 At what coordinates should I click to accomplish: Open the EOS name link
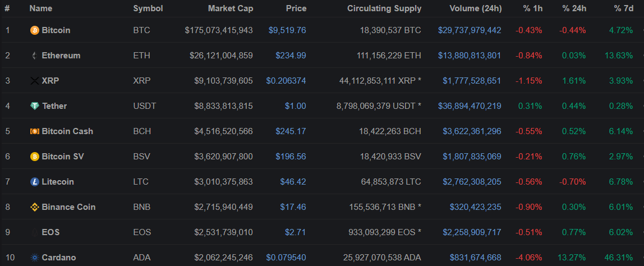click(x=50, y=232)
